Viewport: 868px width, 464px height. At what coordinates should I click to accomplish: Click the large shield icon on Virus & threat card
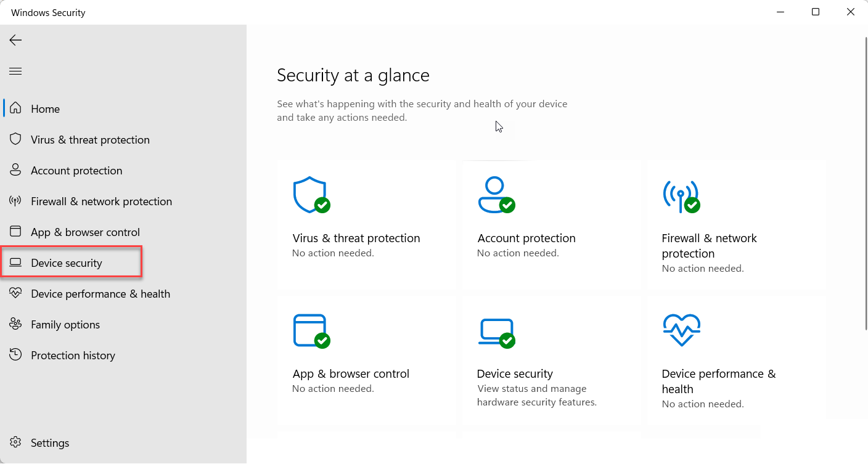click(311, 195)
